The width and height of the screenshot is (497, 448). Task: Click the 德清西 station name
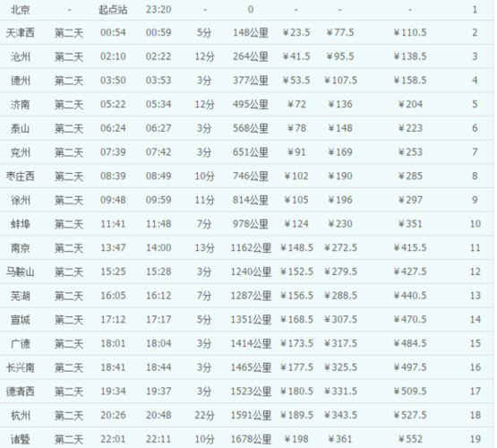21,392
